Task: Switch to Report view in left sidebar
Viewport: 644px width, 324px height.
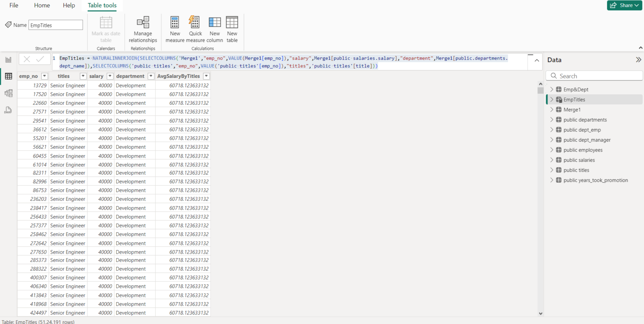Action: tap(8, 60)
